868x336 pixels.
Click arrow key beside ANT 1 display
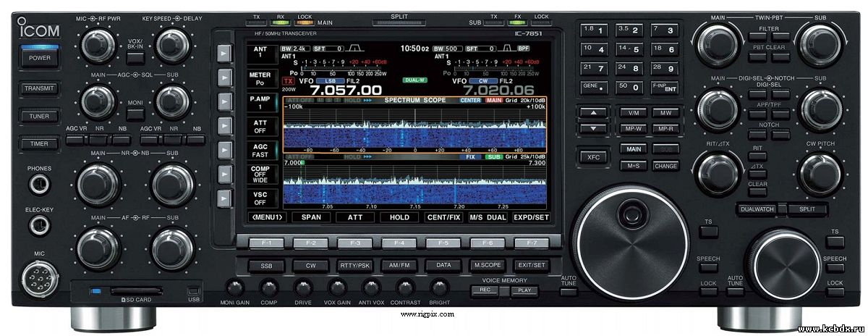pyautogui.click(x=225, y=53)
